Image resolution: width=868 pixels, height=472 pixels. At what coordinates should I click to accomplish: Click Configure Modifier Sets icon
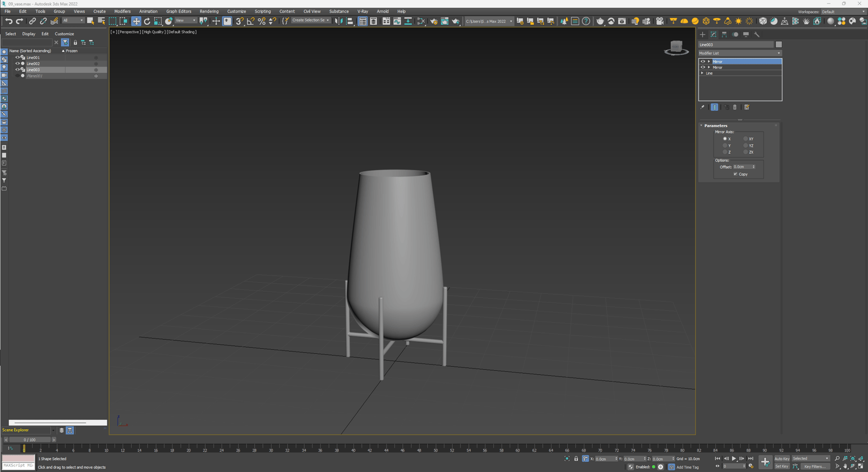point(747,107)
